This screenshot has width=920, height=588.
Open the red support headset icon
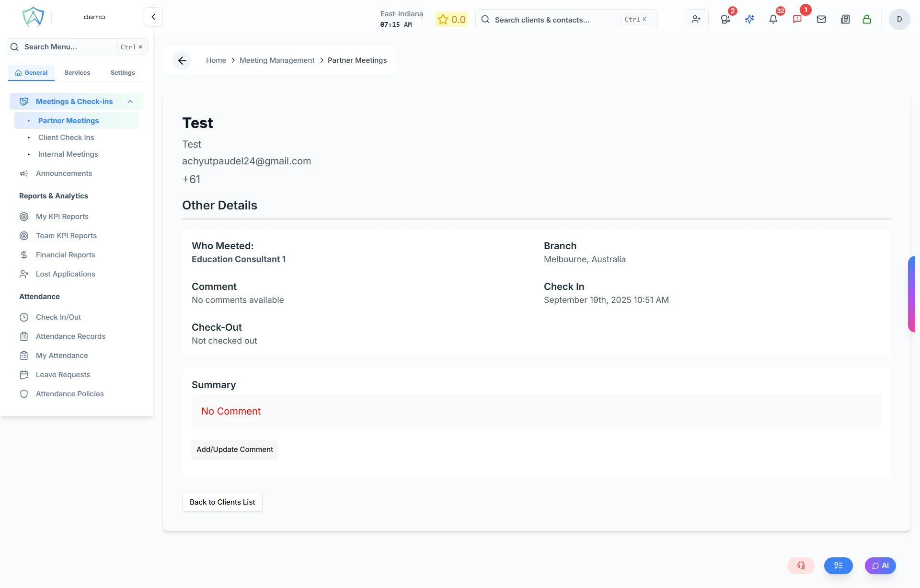801,565
